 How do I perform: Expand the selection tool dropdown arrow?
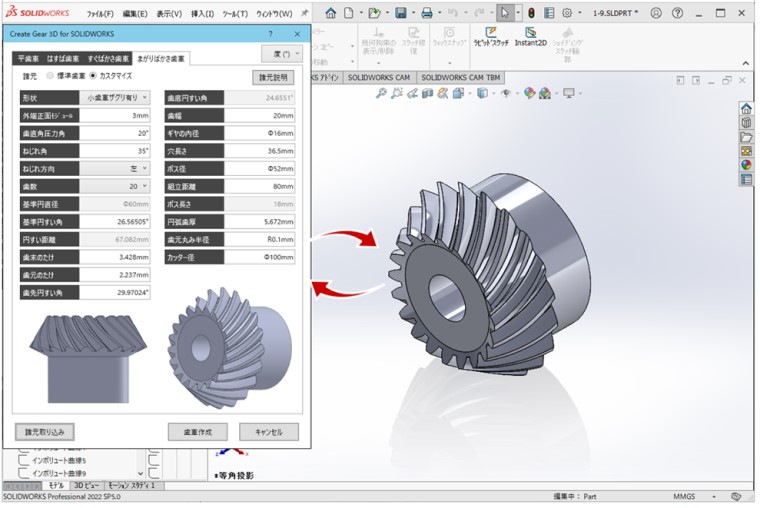(518, 13)
